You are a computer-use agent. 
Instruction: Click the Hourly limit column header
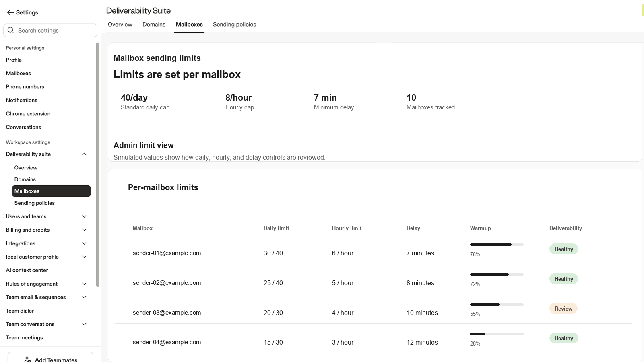[347, 228]
